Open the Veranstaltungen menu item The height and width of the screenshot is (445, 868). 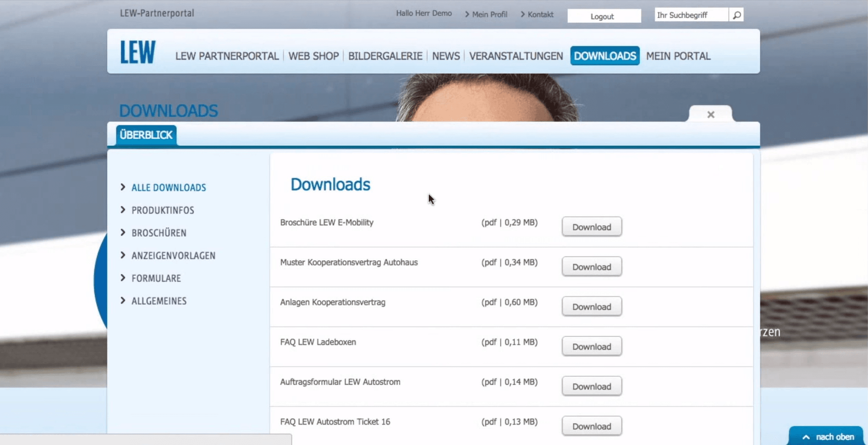coord(516,56)
